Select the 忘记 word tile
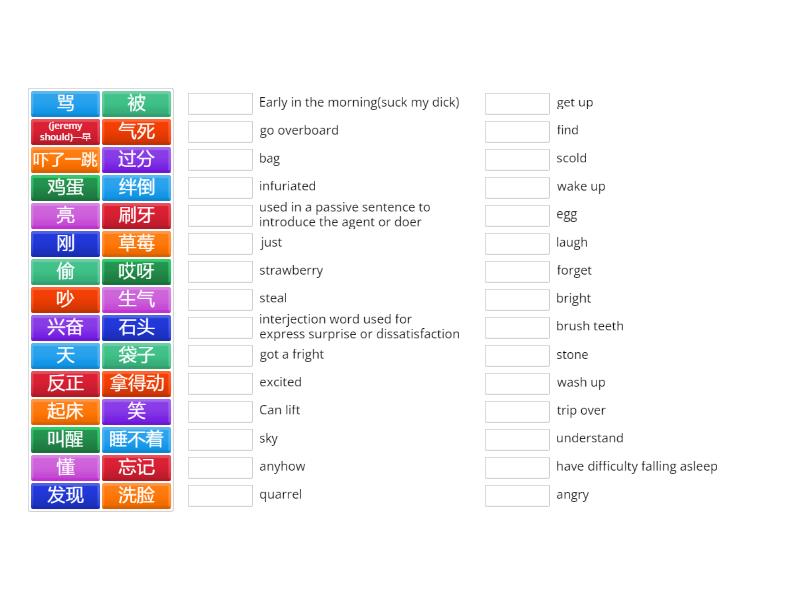800x600 pixels. tap(136, 468)
